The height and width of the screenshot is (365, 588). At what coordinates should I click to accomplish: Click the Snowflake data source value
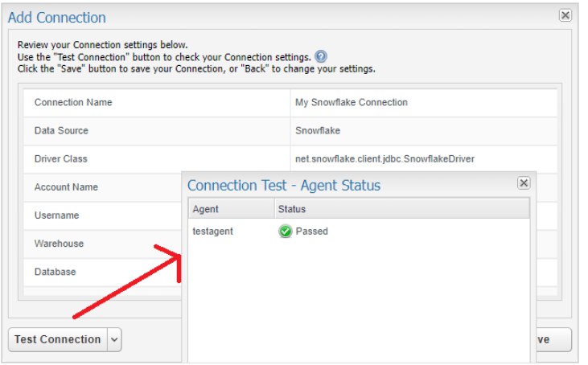coord(318,130)
